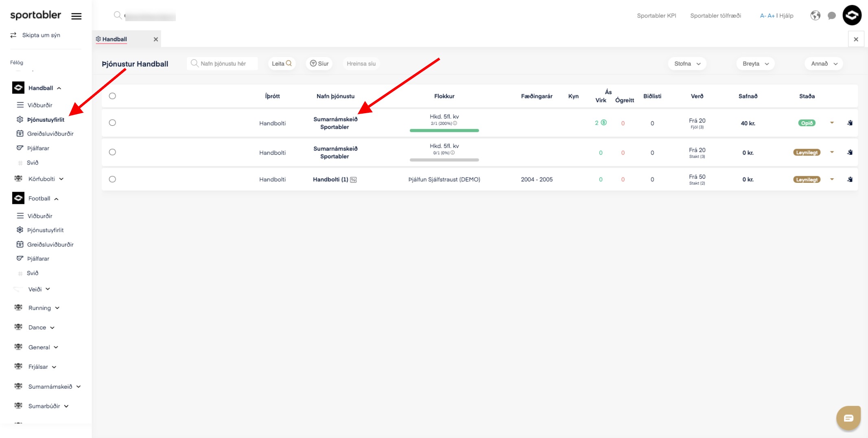
Task: Open Sportabler tölfræði link
Action: (715, 15)
